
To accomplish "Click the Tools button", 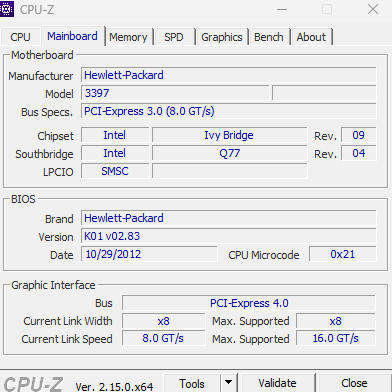I will [192, 383].
